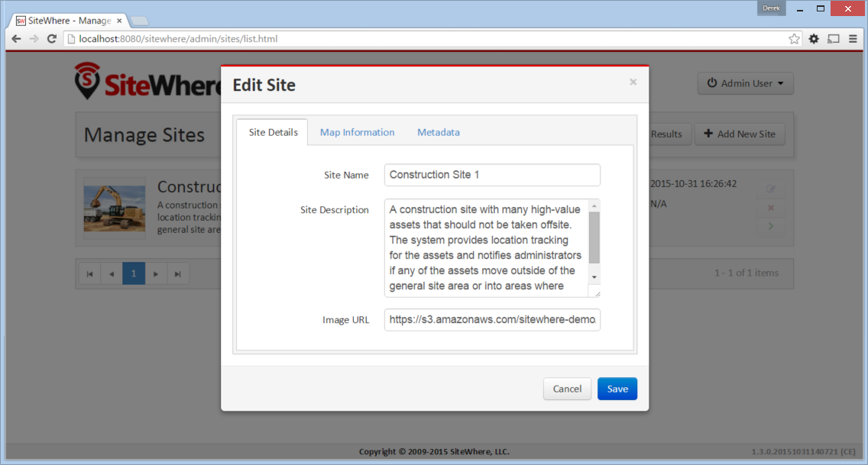Close the SiteWhere browser tab
Image resolution: width=868 pixels, height=465 pixels.
[119, 21]
